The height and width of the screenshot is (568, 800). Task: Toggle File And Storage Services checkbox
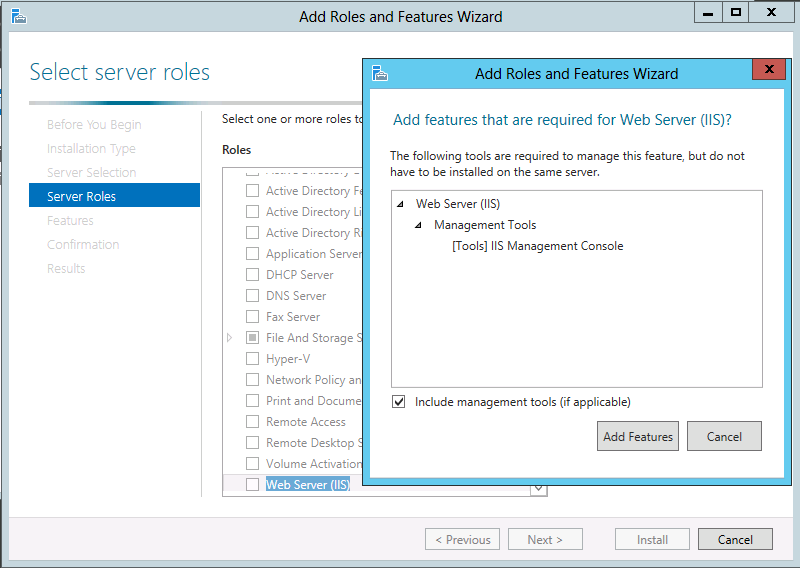pyautogui.click(x=253, y=337)
